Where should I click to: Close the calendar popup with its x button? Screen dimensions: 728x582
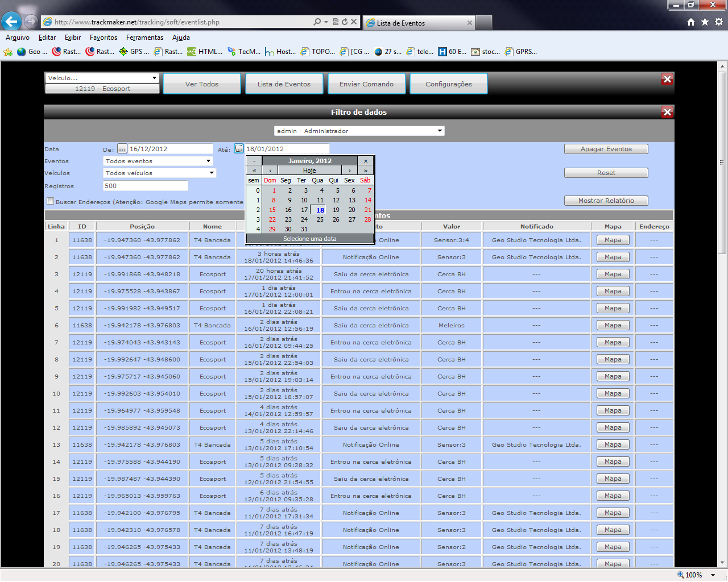tap(366, 161)
